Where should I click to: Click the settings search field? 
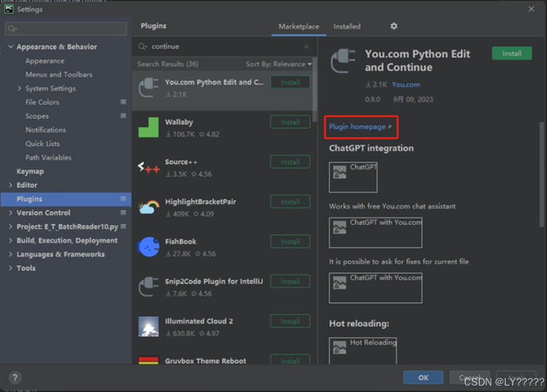tap(66, 28)
